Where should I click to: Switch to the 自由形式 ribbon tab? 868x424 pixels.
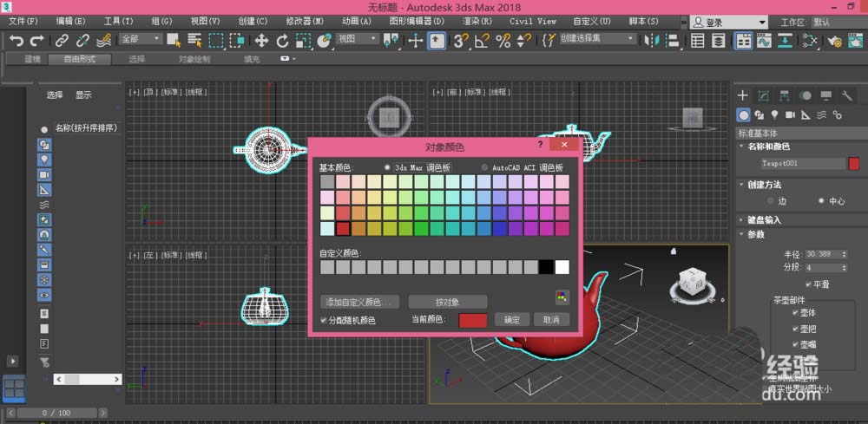[x=80, y=59]
